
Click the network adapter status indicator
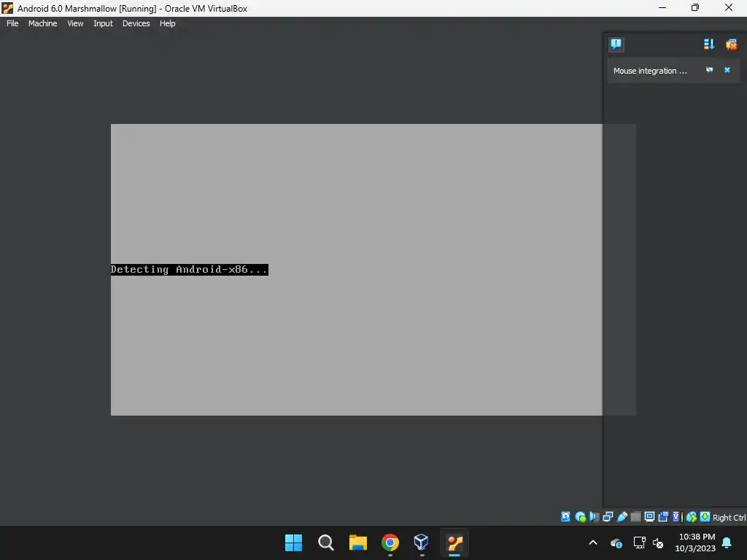(x=608, y=517)
